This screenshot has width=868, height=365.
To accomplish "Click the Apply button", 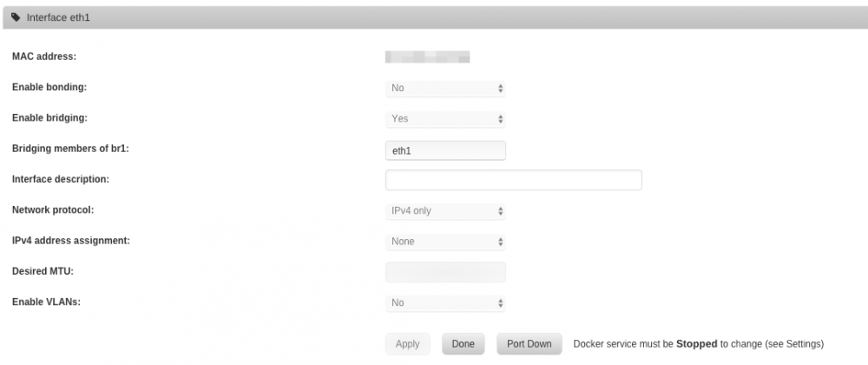I will point(407,344).
